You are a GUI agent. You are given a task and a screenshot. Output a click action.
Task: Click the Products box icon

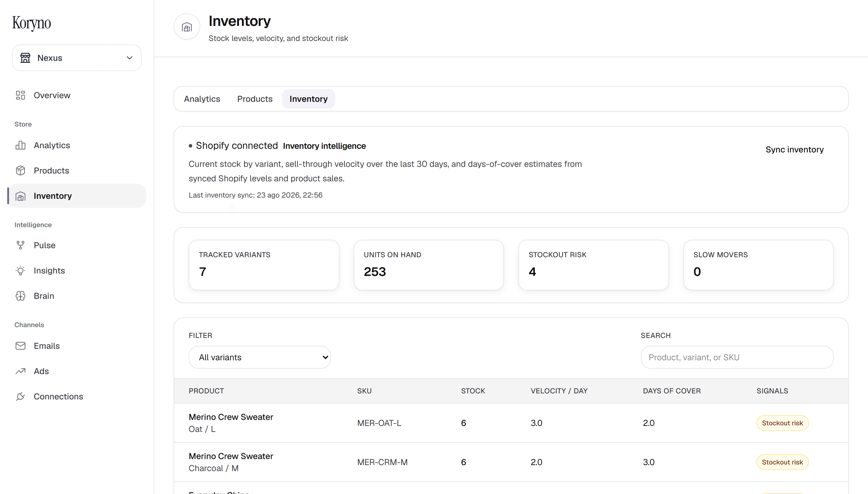[20, 171]
